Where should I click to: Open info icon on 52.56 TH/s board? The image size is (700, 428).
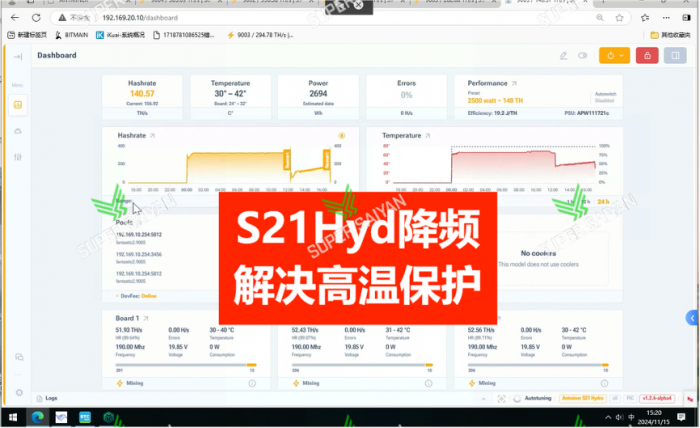pos(604,383)
